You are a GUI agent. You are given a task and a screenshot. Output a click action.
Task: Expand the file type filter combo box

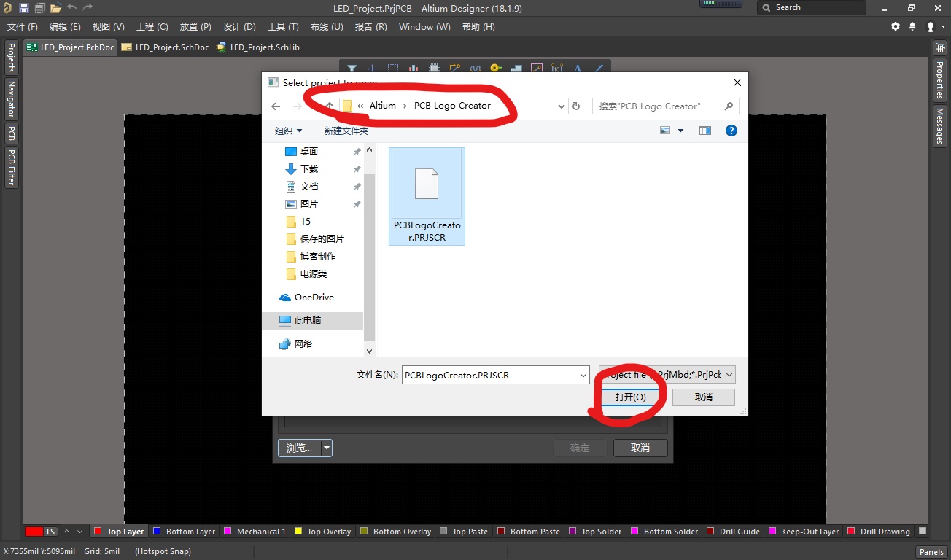(x=729, y=374)
